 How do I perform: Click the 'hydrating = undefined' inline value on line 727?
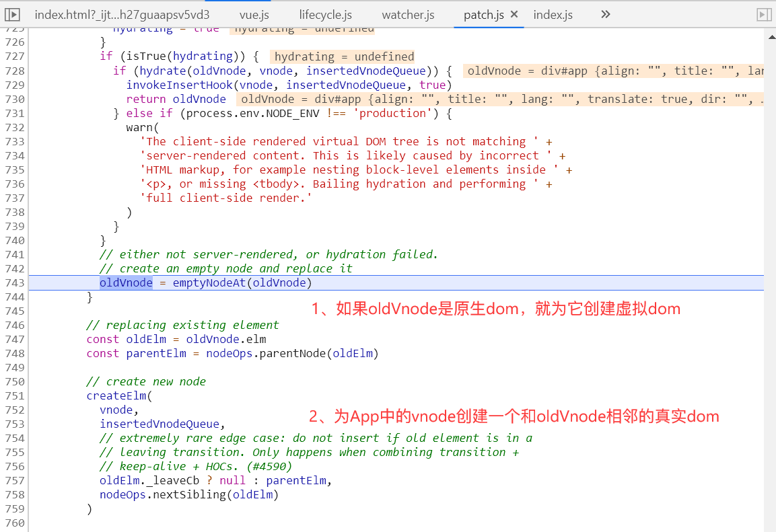(x=344, y=57)
